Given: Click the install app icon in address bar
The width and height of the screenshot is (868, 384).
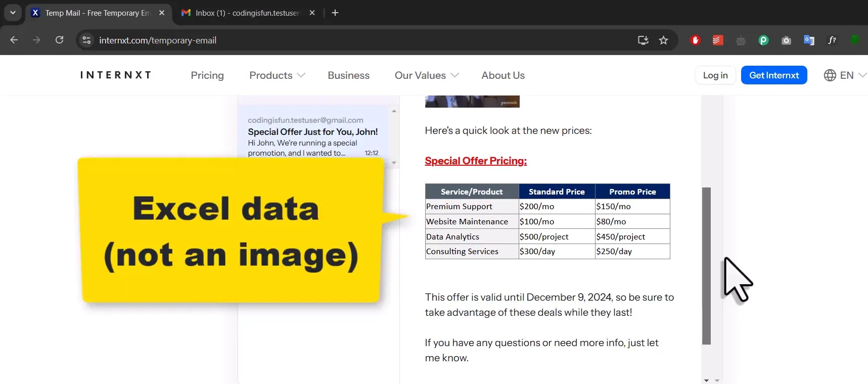Looking at the screenshot, I should (x=643, y=40).
